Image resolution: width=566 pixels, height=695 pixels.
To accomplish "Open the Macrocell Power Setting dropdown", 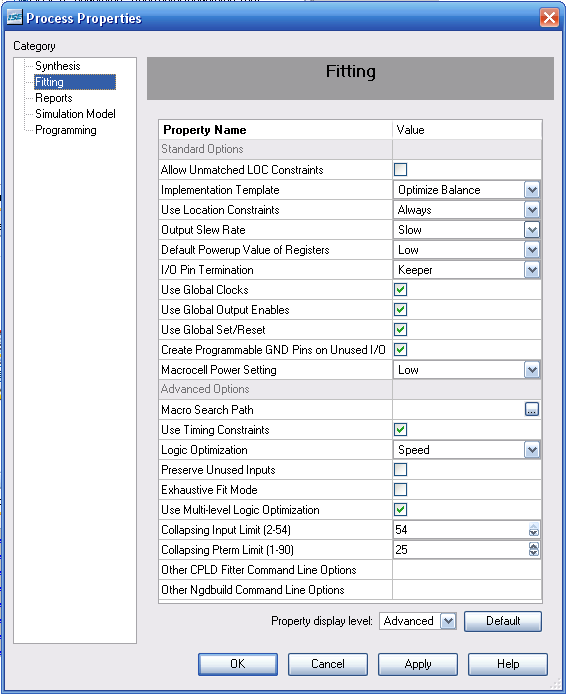I will [532, 370].
